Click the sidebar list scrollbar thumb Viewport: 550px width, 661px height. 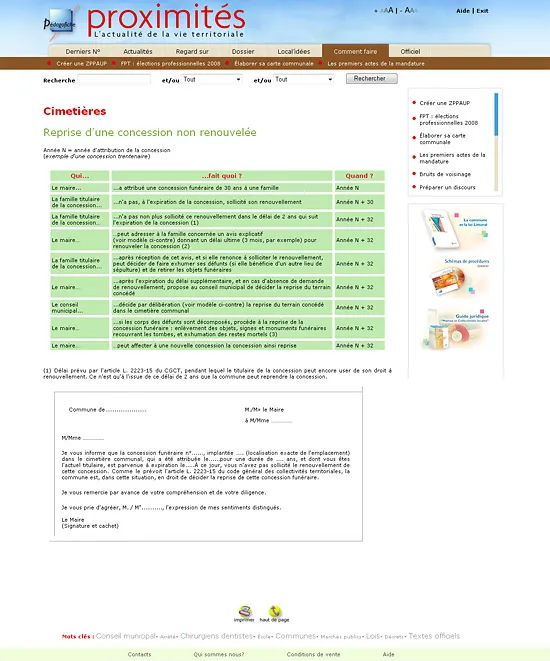[496, 114]
